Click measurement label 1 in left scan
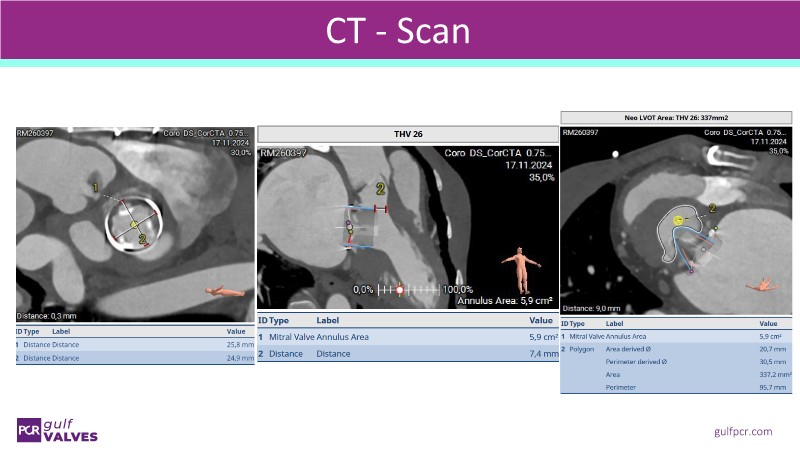The width and height of the screenshot is (800, 450). pos(95,187)
